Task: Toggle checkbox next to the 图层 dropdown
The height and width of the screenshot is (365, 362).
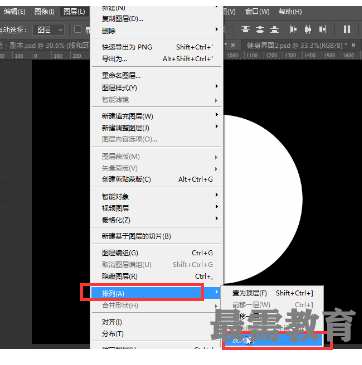Action: pyautogui.click(x=78, y=30)
